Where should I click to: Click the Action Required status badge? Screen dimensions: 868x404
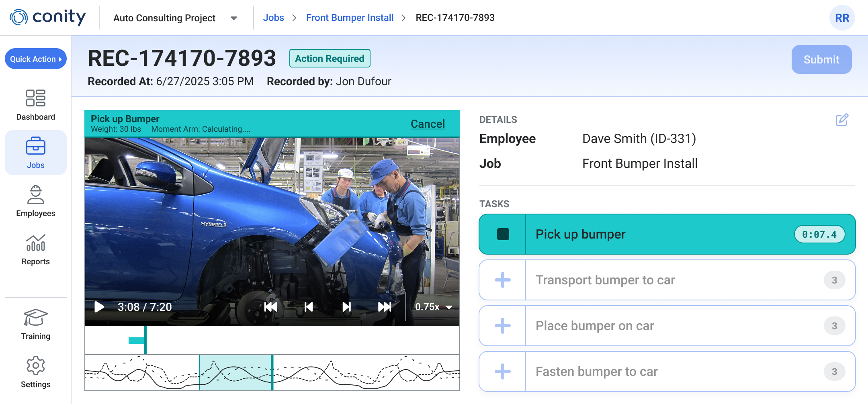(x=330, y=59)
